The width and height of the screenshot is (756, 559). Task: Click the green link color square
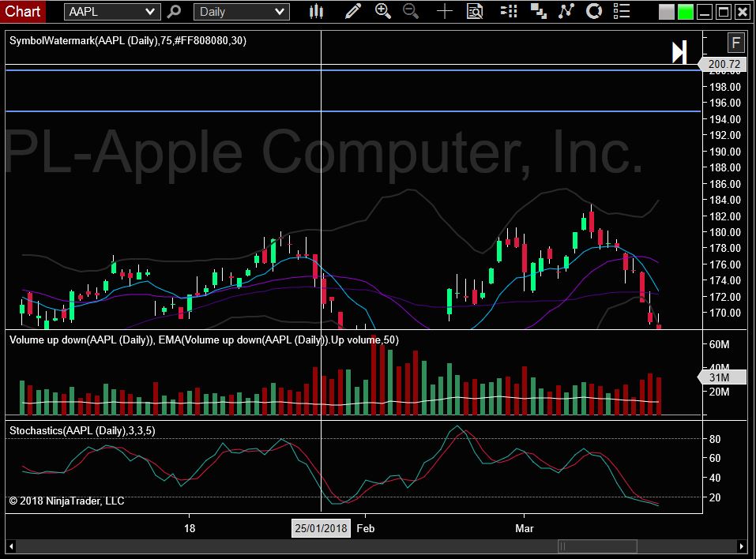[x=685, y=12]
